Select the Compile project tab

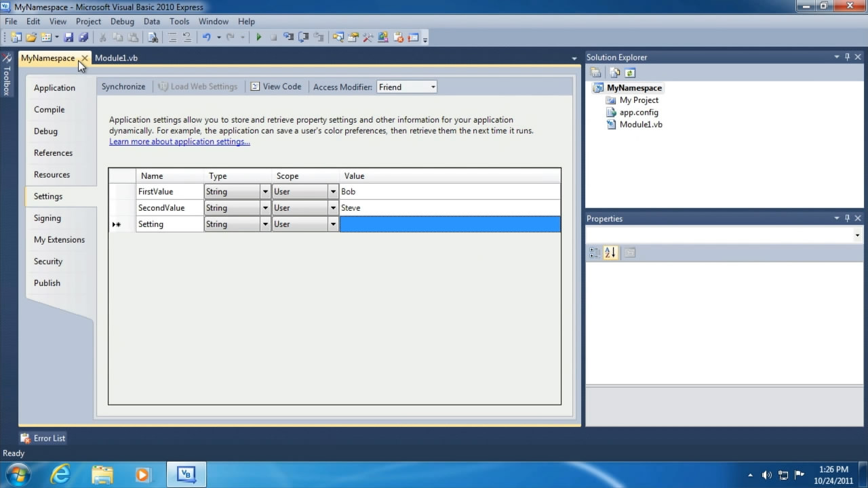pos(50,109)
